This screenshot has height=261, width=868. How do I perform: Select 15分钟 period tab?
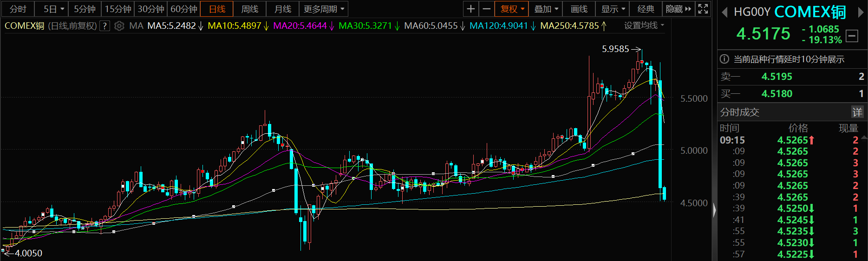tap(118, 9)
